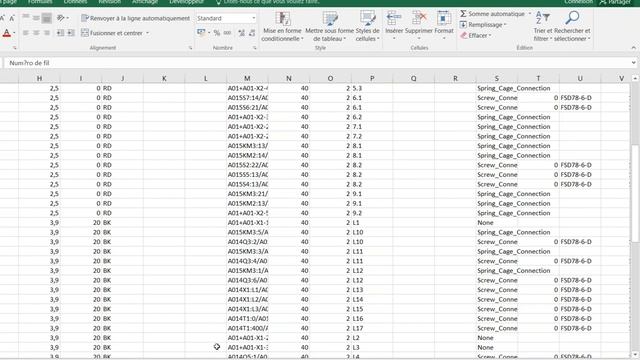Open the font color dropdown arrow
Image resolution: width=640 pixels, height=360 pixels.
(x=14, y=33)
